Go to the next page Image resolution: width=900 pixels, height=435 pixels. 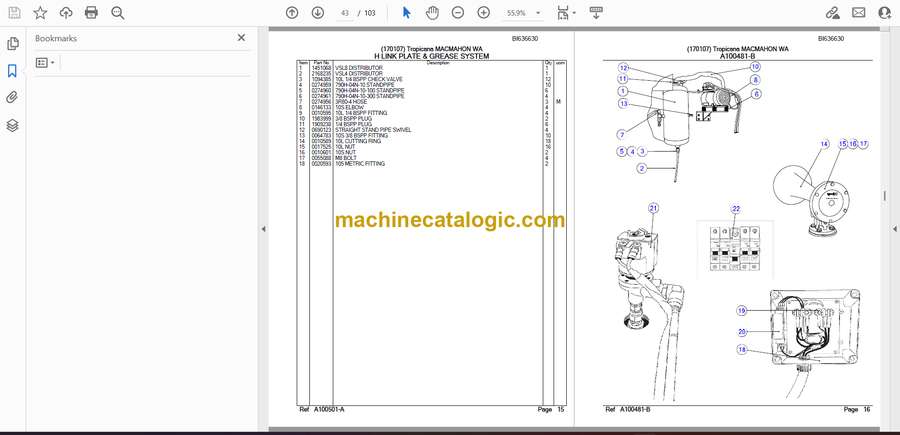point(317,13)
